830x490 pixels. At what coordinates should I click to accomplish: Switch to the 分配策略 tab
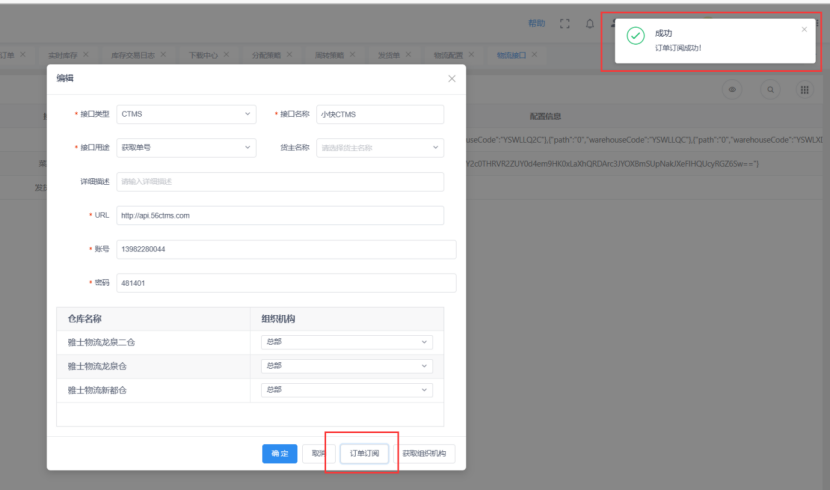click(266, 55)
